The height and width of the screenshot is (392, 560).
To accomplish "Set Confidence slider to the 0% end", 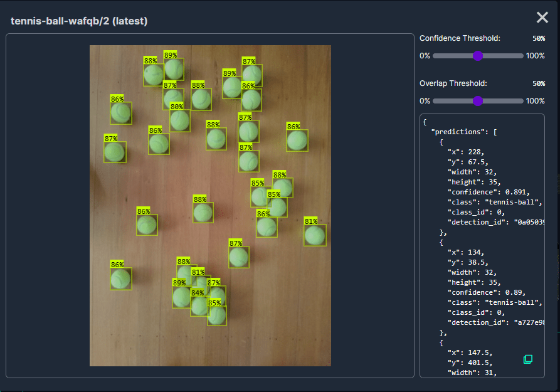I will click(434, 56).
